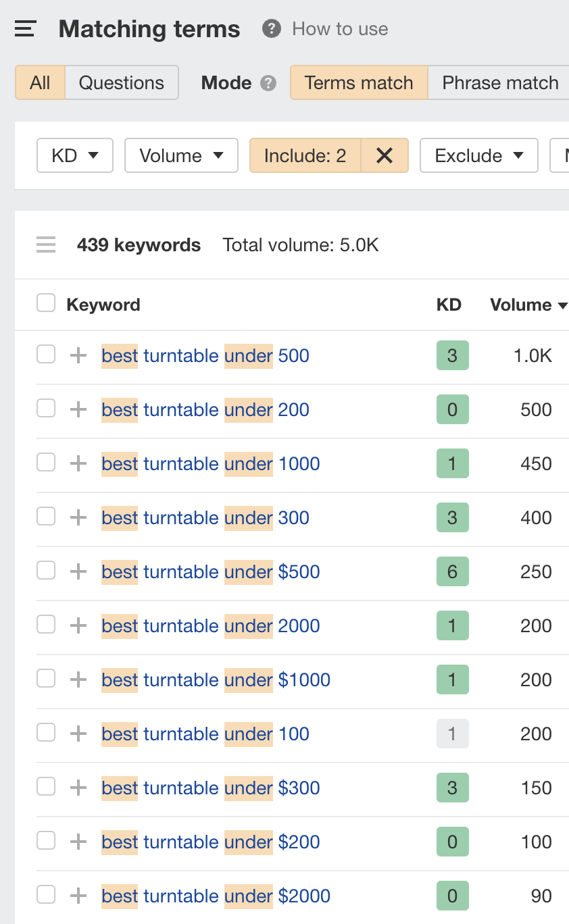Open the KD filter dropdown
Image resolution: width=569 pixels, height=924 pixels.
[74, 155]
